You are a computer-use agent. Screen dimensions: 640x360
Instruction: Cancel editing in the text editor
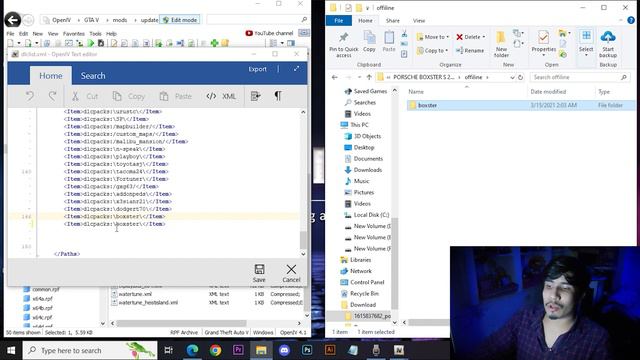[x=291, y=273]
